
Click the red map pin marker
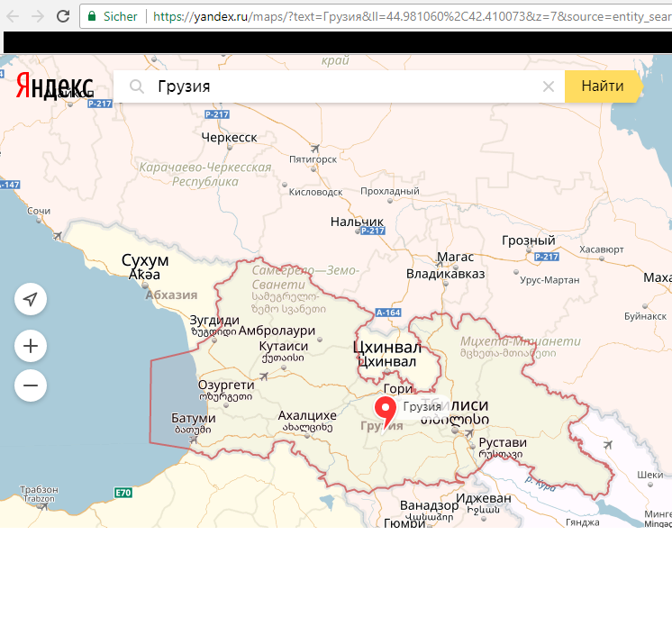pyautogui.click(x=386, y=412)
